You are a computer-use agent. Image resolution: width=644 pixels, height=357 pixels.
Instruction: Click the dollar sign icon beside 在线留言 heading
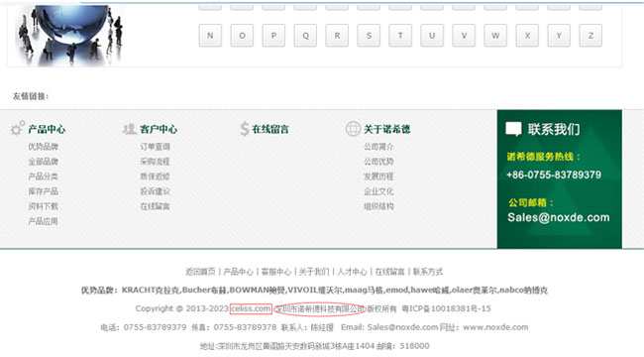(245, 129)
